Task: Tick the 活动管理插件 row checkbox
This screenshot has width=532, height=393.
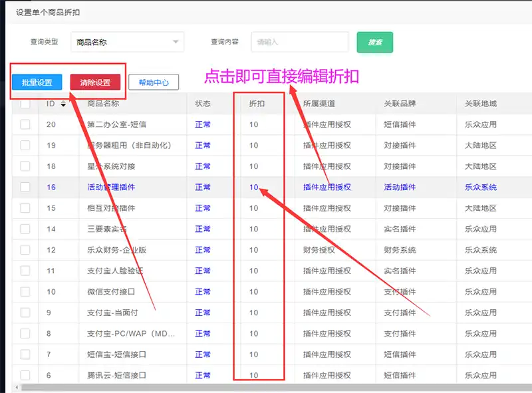Action: pos(25,187)
